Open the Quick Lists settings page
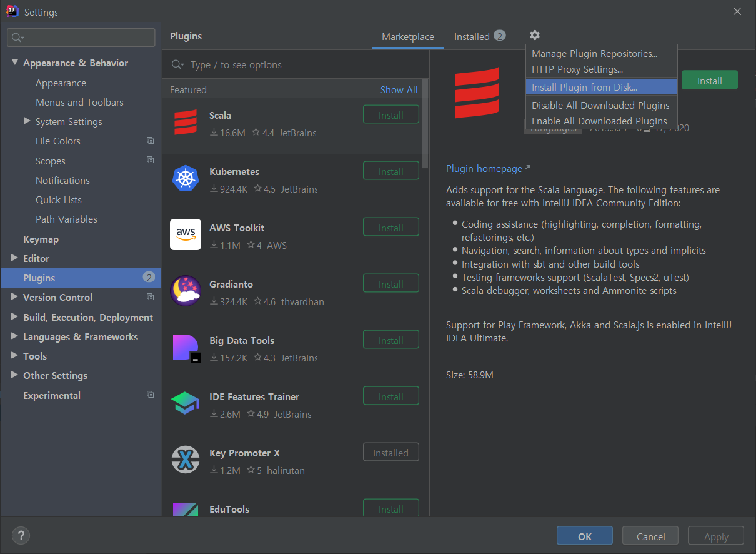This screenshot has height=554, width=756. tap(59, 199)
